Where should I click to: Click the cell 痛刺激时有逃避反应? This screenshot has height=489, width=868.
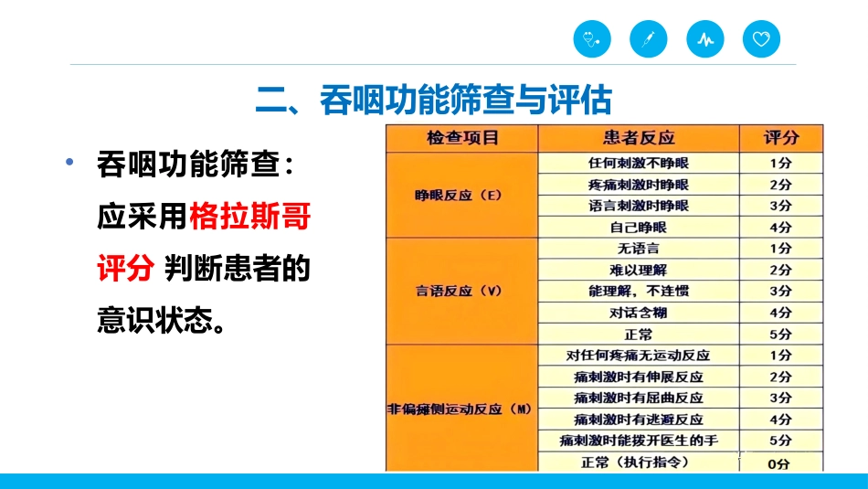click(x=639, y=420)
